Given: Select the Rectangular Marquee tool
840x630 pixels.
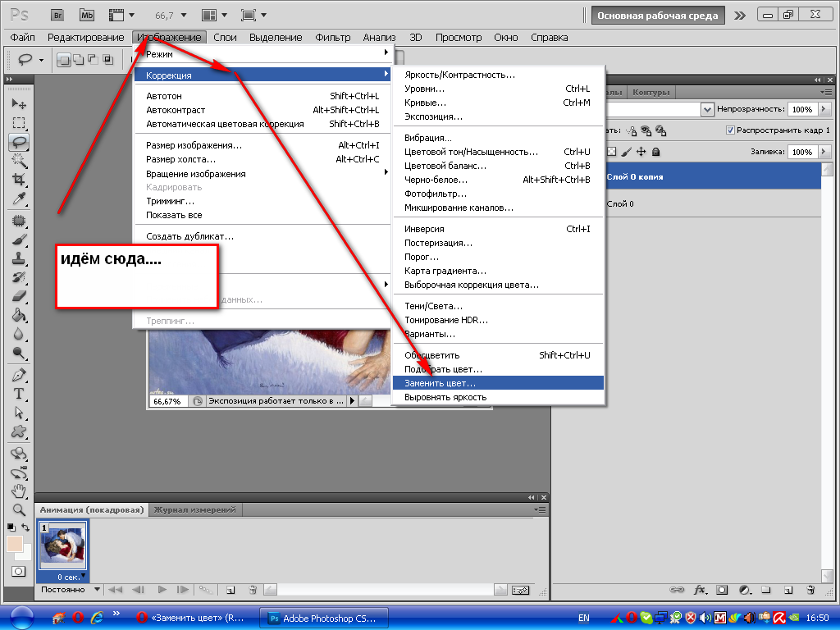Looking at the screenshot, I should coord(20,123).
